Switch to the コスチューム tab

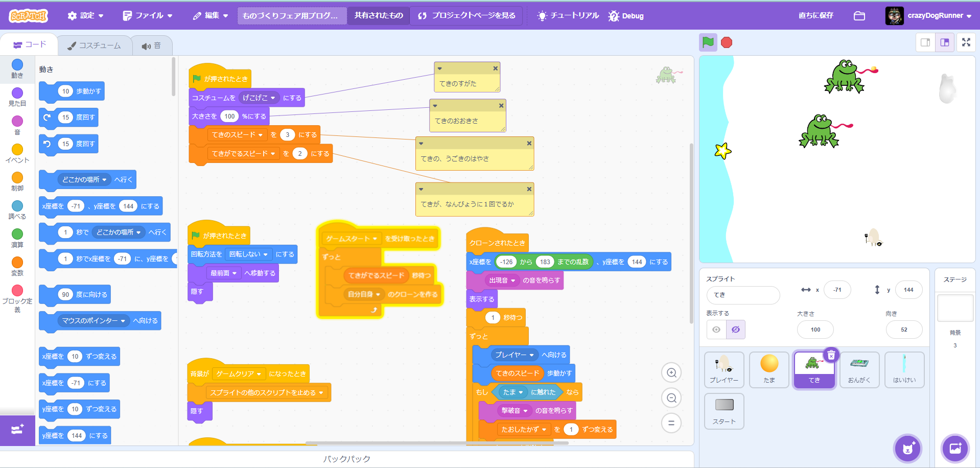tap(95, 45)
